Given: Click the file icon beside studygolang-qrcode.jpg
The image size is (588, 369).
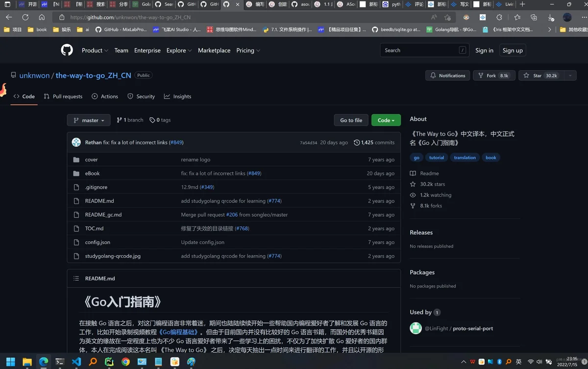Looking at the screenshot, I should pos(76,256).
